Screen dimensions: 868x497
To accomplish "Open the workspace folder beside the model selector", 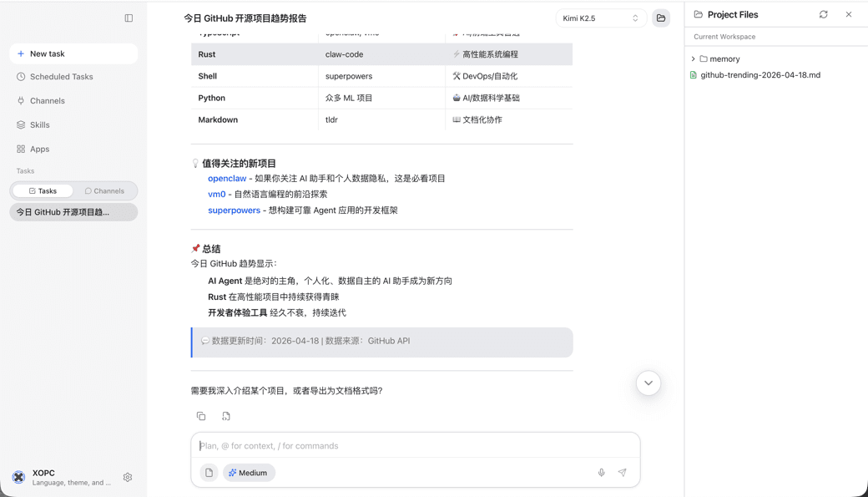I will click(x=660, y=18).
